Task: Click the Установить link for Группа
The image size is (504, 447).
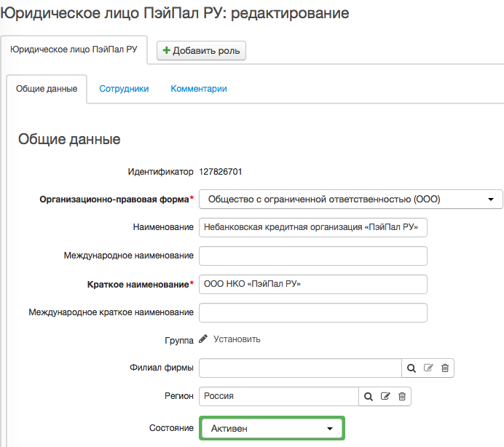Action: coord(237,339)
